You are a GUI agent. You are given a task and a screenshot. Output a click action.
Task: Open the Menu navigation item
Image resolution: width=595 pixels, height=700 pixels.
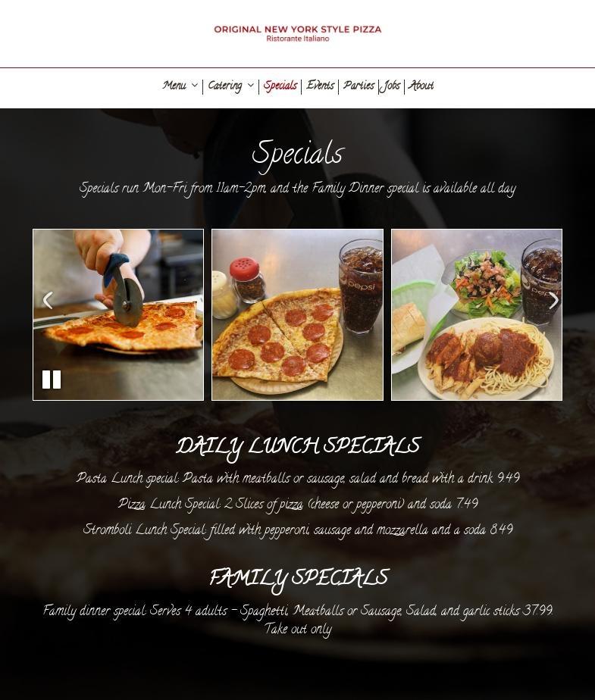[174, 86]
